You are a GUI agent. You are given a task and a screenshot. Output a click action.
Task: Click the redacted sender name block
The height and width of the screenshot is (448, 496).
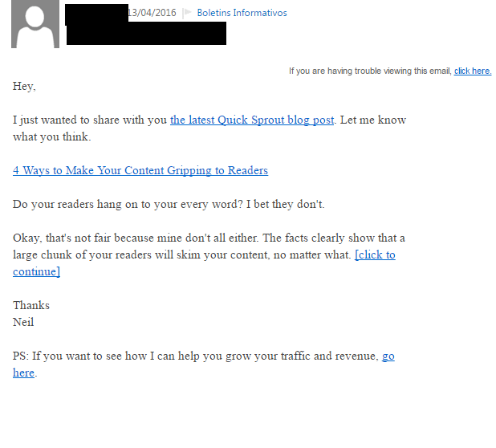pos(96,13)
